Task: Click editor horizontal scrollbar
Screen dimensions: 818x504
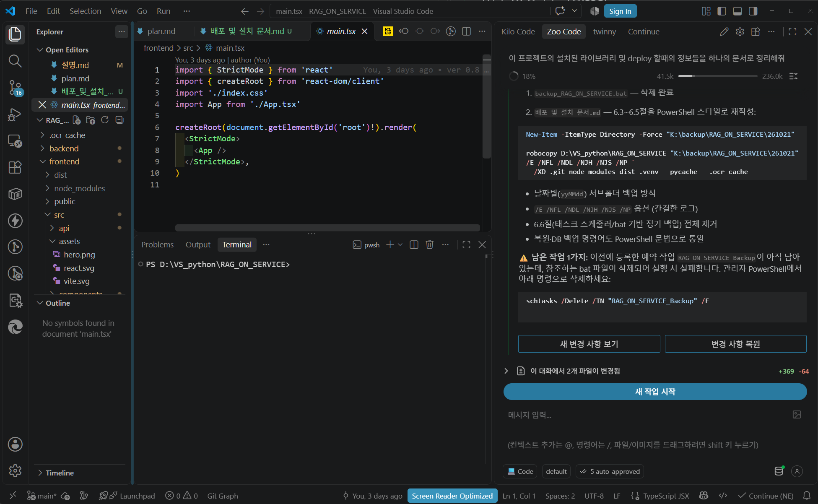Action: [x=327, y=228]
